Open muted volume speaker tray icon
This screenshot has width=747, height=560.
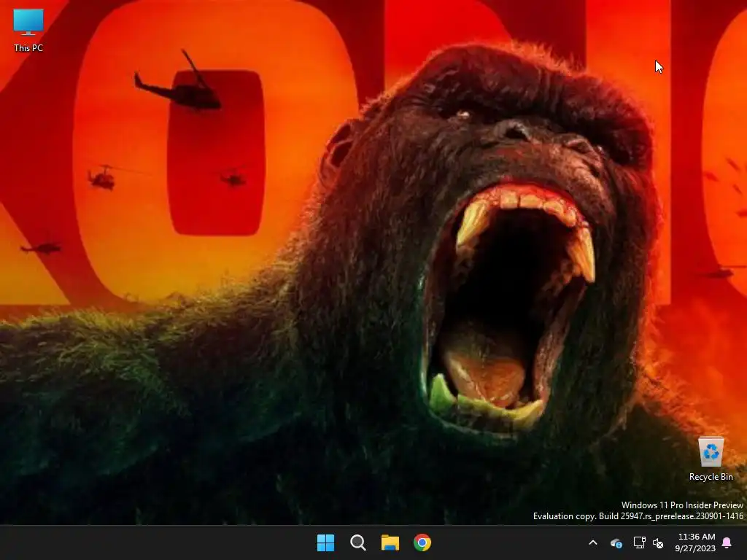[x=658, y=542]
